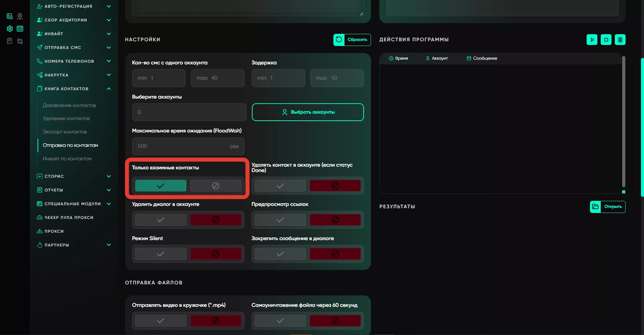Viewport: 644px width, 335px height.
Task: Click the code window icon in the left rail
Action: [x=20, y=29]
